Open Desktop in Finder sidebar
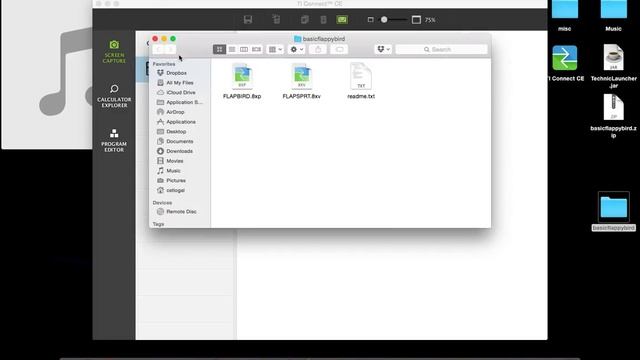 [x=176, y=131]
